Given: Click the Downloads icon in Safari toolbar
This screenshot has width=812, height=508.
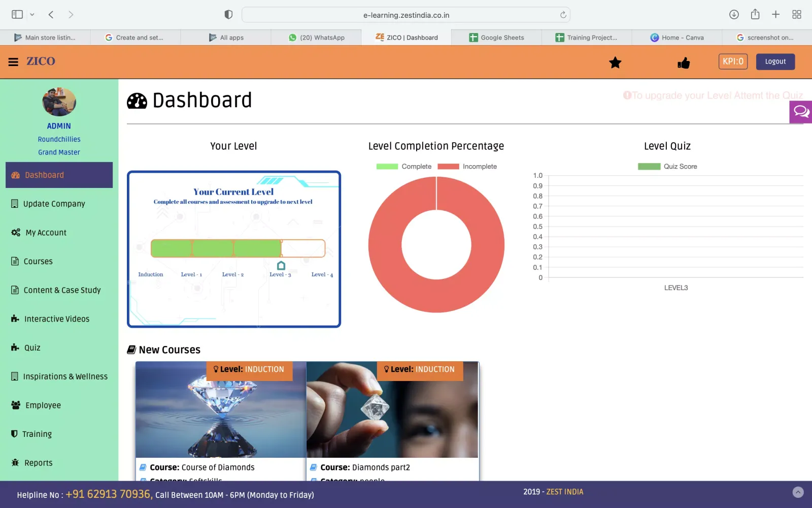Looking at the screenshot, I should (x=734, y=14).
